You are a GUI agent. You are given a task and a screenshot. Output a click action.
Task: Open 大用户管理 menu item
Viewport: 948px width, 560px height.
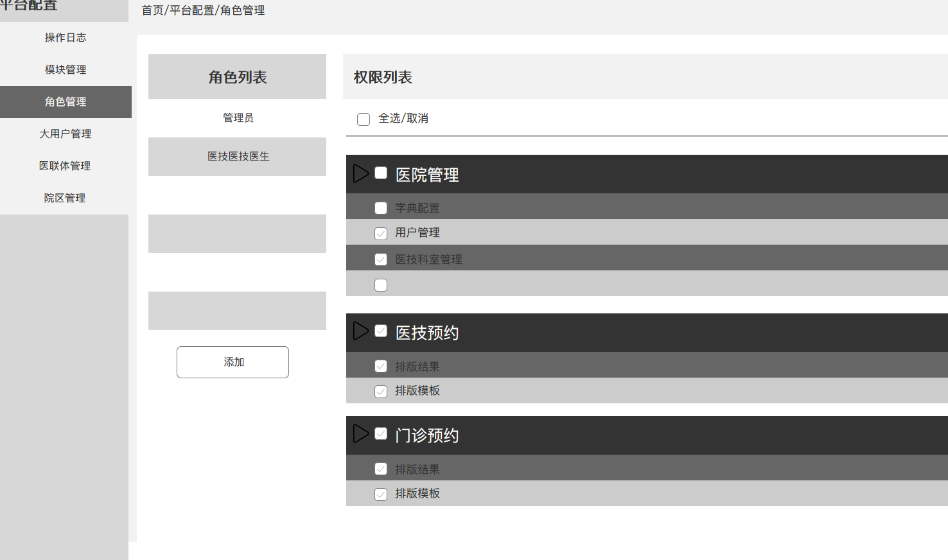[x=64, y=134]
